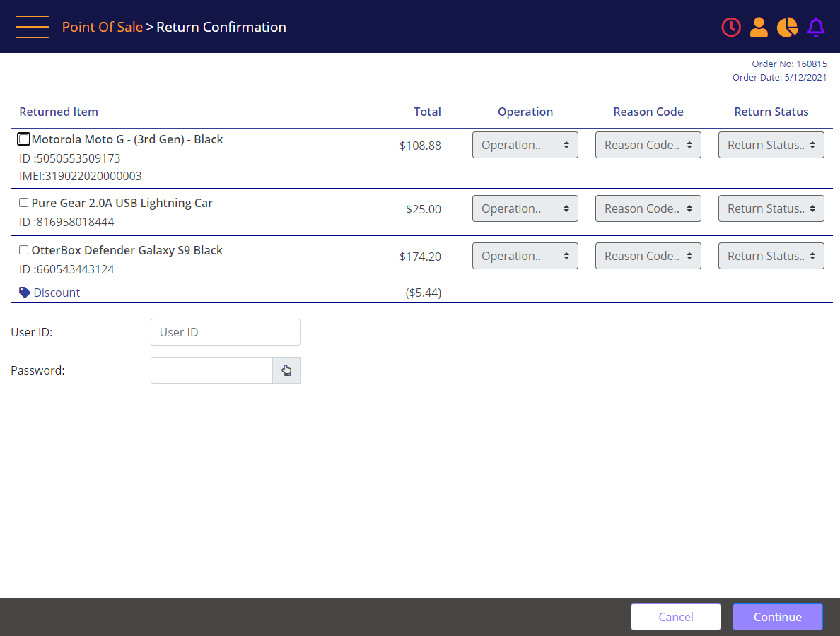840x636 pixels.
Task: Click the Cancel button
Action: [675, 617]
